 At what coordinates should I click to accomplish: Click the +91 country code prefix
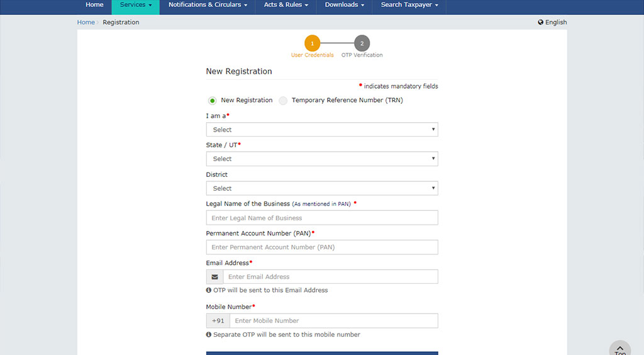pos(218,321)
